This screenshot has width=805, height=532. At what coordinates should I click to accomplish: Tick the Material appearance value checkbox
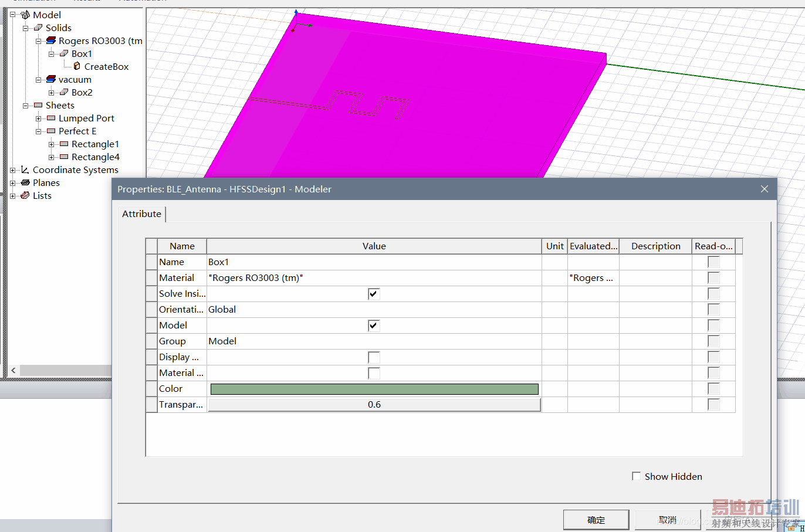click(x=374, y=373)
